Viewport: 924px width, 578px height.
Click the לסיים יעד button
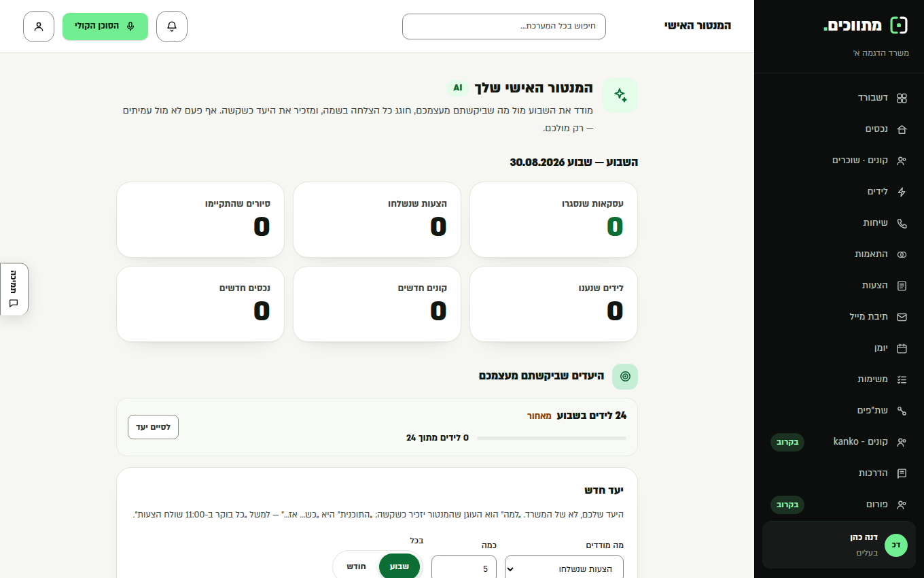coord(153,427)
